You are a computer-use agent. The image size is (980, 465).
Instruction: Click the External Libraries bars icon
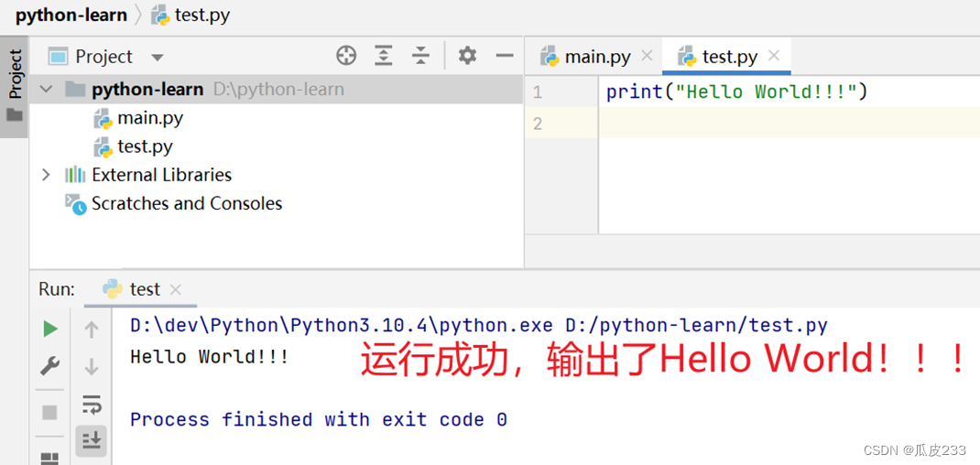pos(75,175)
